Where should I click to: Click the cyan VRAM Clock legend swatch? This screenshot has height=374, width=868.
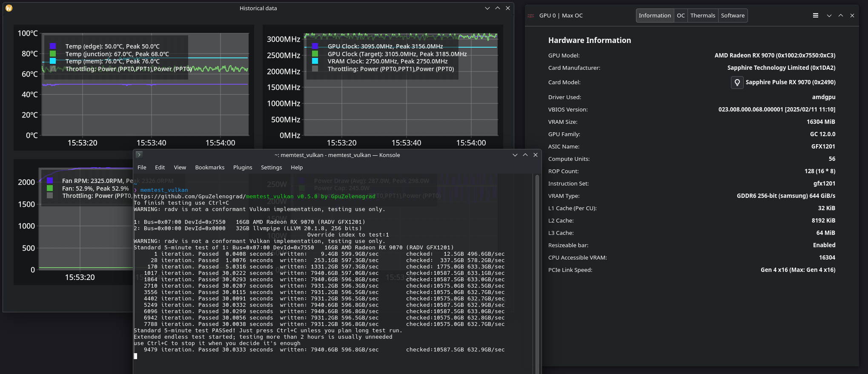pos(315,61)
